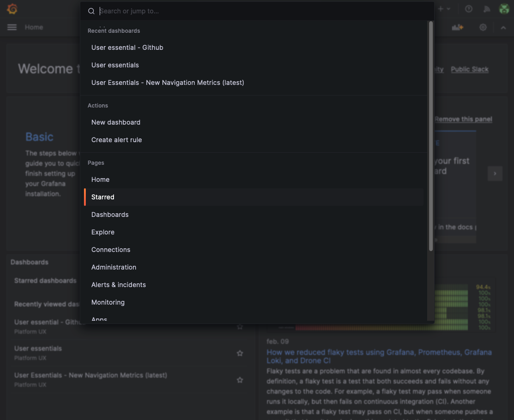Screen dimensions: 514x420
Task: Click the Remove this panel link
Action: (x=463, y=119)
